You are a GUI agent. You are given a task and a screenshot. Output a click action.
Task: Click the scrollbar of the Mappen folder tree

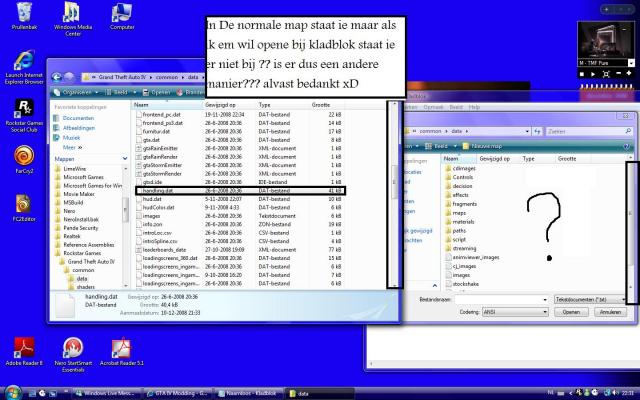coord(125,226)
